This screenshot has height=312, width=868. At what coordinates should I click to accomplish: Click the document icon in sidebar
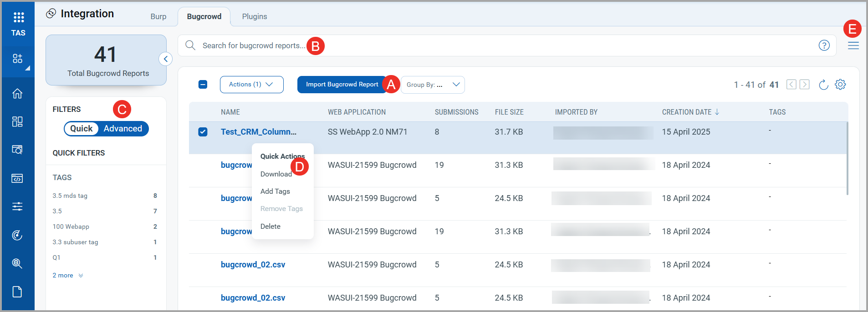tap(17, 292)
